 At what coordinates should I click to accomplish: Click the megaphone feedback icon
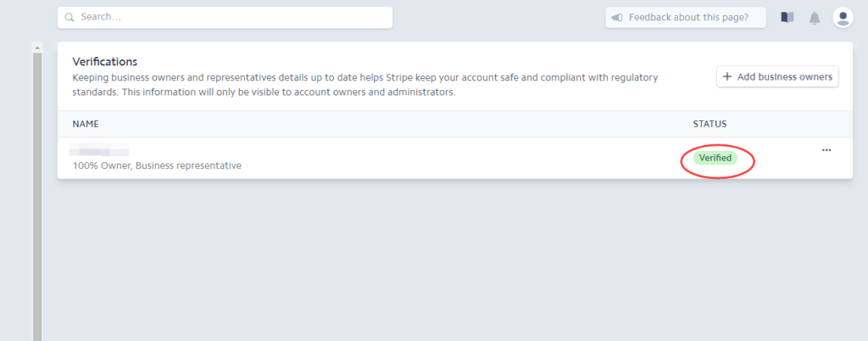(617, 18)
